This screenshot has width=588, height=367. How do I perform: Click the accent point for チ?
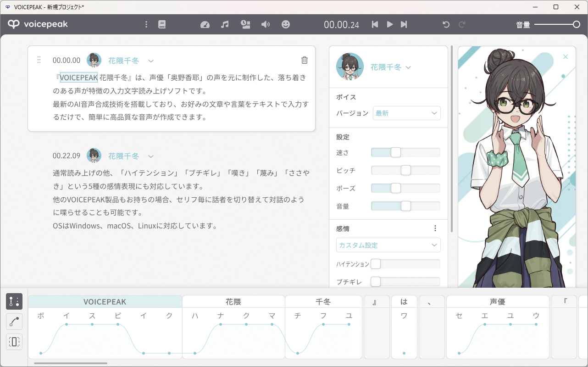pos(298,353)
